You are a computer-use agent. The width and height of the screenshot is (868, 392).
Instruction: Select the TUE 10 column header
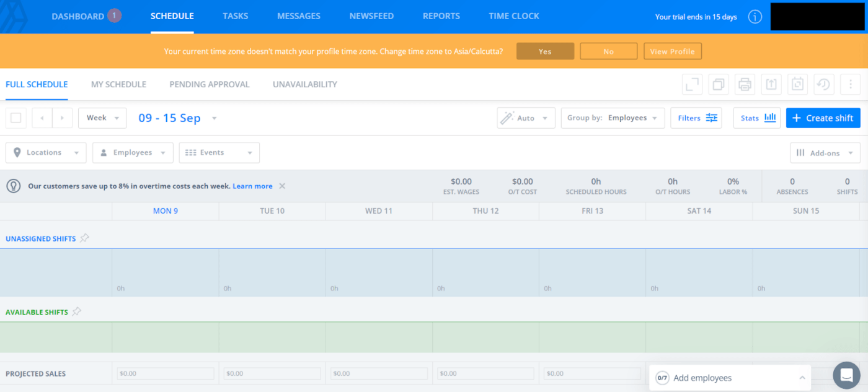(x=272, y=211)
